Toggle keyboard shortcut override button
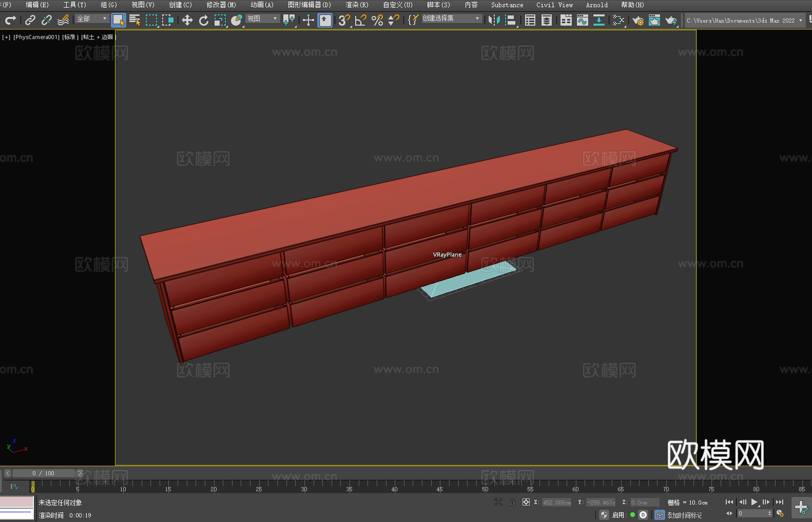Screen dimensions: 812x522 click(x=325, y=20)
